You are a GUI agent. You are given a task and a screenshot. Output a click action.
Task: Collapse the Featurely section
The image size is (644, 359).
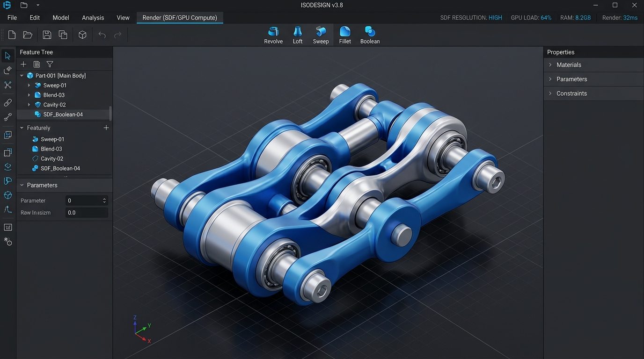coord(22,128)
